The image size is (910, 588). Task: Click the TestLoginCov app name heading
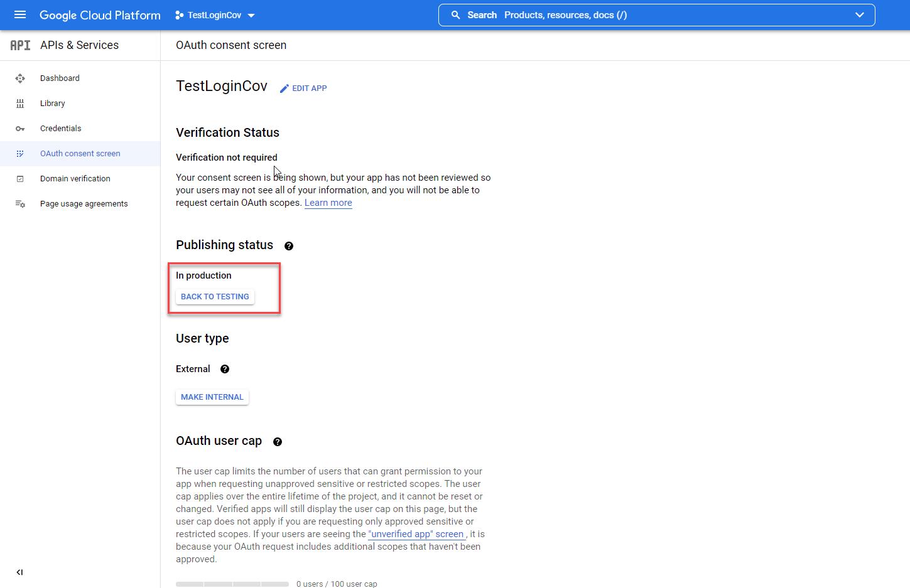[x=222, y=86]
